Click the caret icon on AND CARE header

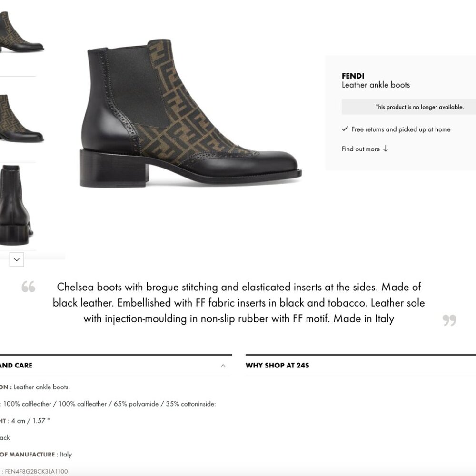point(224,365)
